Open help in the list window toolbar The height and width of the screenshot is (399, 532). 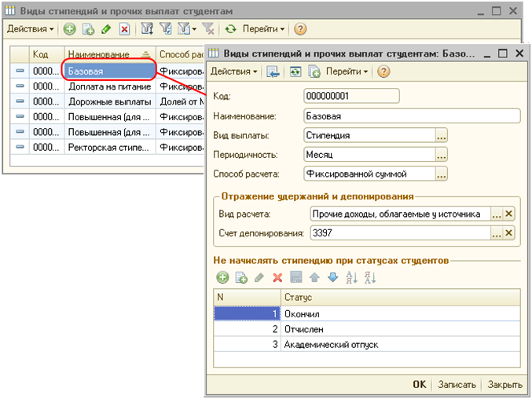300,29
